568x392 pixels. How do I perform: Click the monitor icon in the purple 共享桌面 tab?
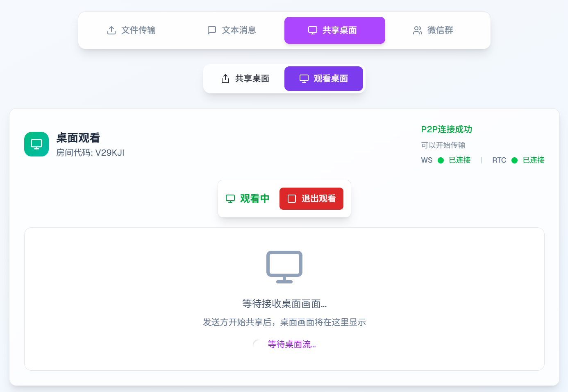(313, 30)
